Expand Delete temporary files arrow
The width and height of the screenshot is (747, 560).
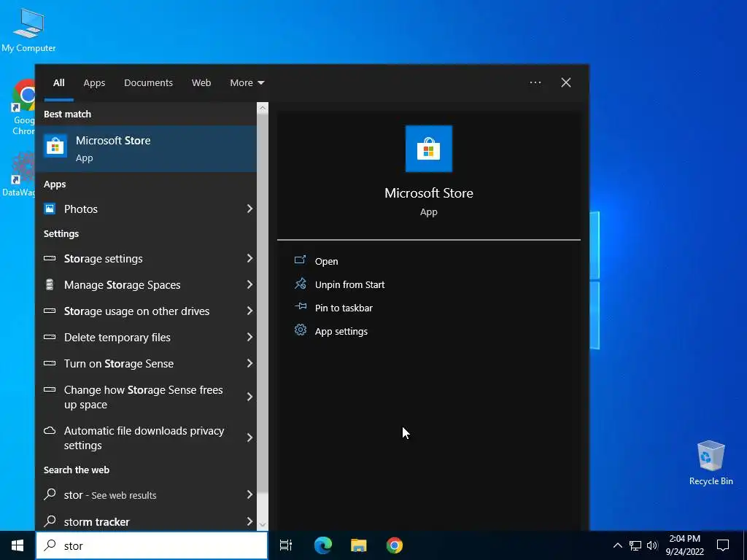pyautogui.click(x=249, y=337)
